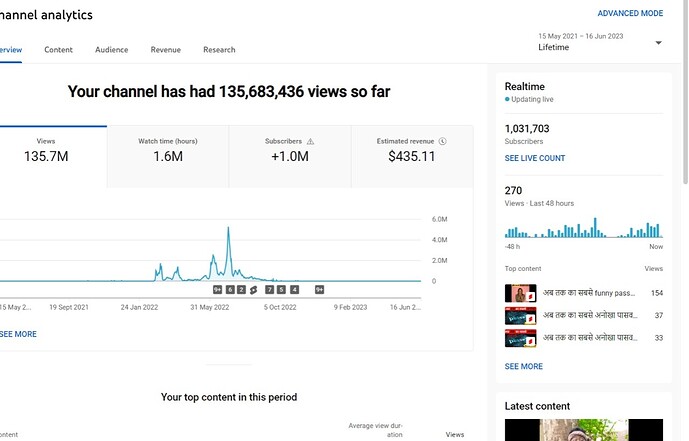Viewport: 689px width, 441px height.
Task: Click the '19 Sept 2021' axis date label
Action: (x=69, y=307)
